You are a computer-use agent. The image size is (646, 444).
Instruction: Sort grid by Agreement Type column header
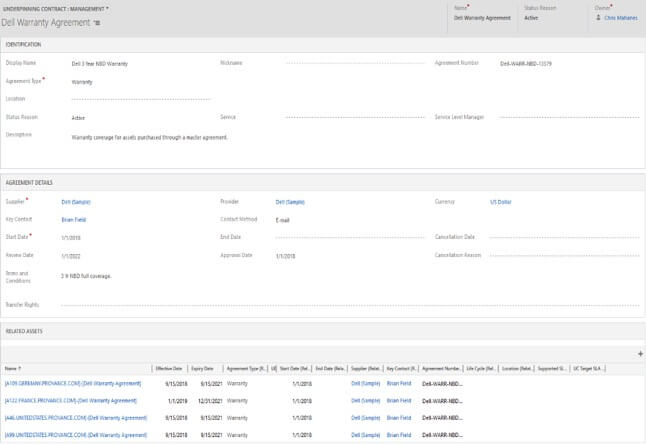[246, 369]
